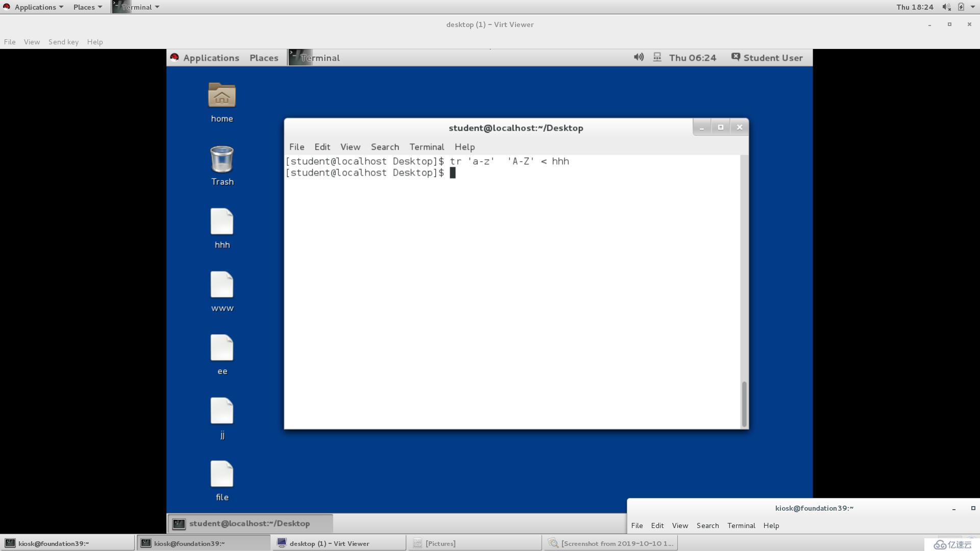The image size is (980, 551).
Task: Click the Applications menu in outer taskbar
Action: click(35, 7)
